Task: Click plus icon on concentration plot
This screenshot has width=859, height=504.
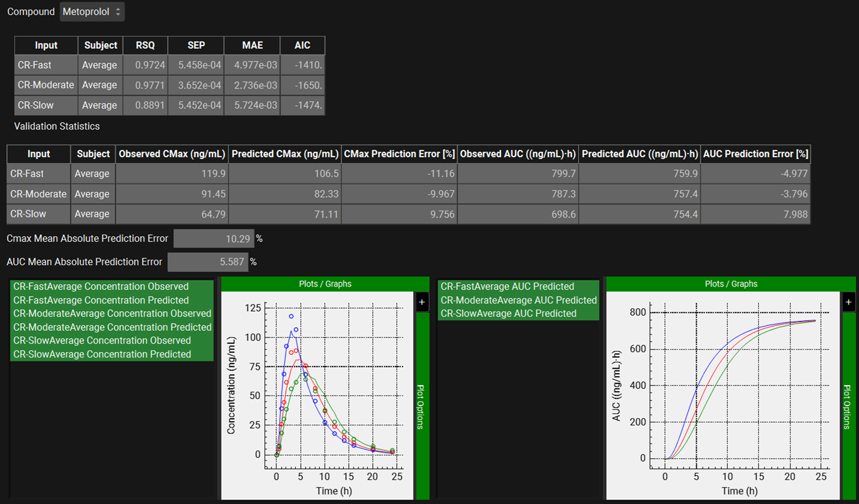Action: pyautogui.click(x=422, y=302)
